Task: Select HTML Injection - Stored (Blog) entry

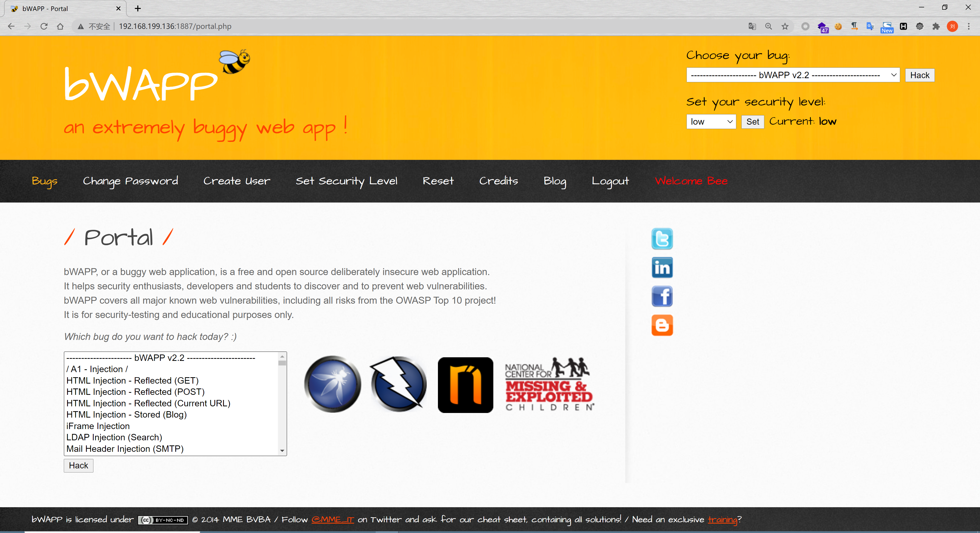Action: 126,414
